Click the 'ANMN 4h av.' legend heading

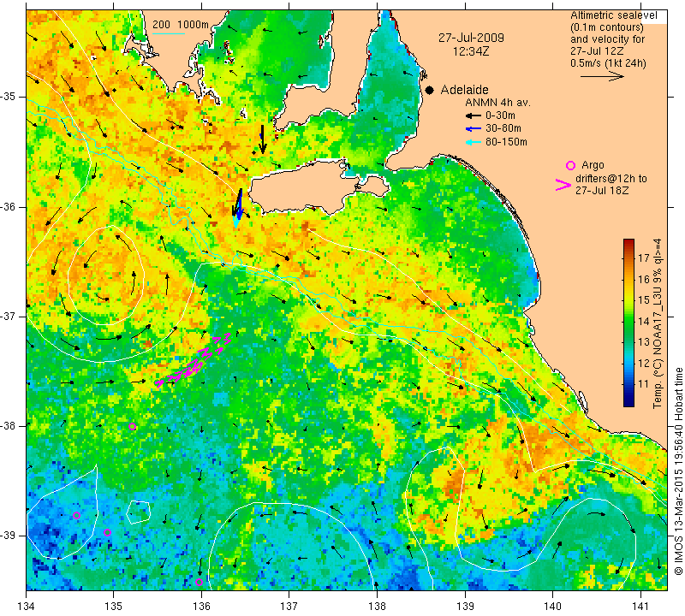(x=497, y=103)
